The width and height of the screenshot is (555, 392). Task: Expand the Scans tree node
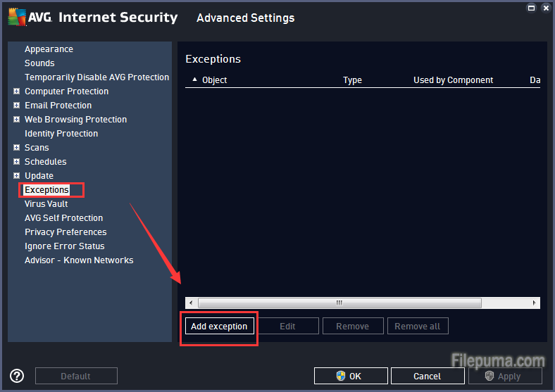tap(16, 148)
